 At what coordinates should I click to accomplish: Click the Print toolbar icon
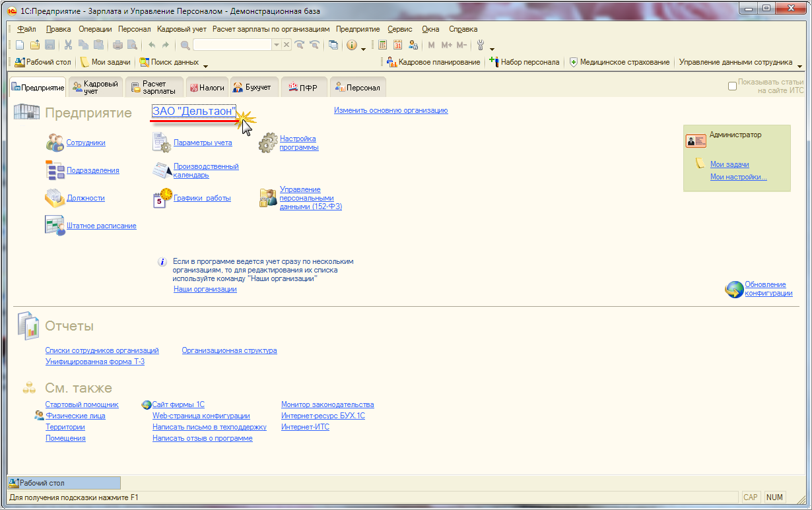tap(118, 45)
